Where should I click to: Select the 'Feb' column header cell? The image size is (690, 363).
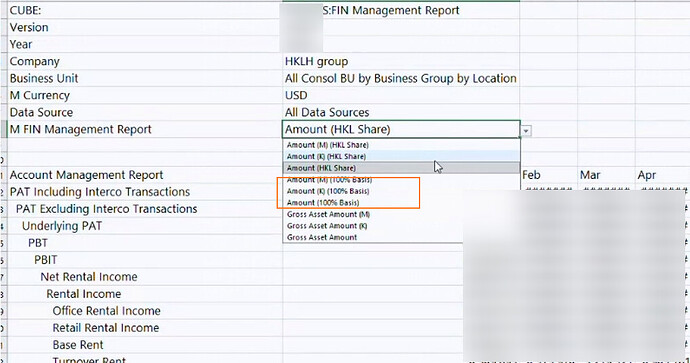(x=549, y=175)
